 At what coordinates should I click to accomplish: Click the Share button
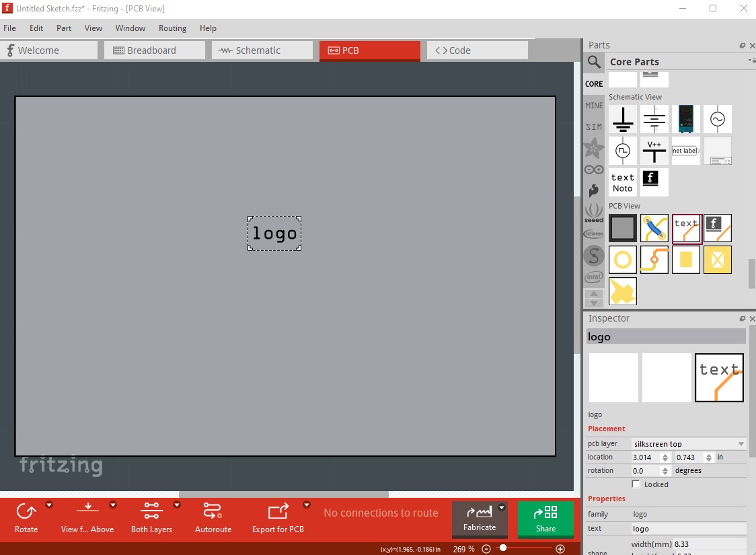pos(545,519)
